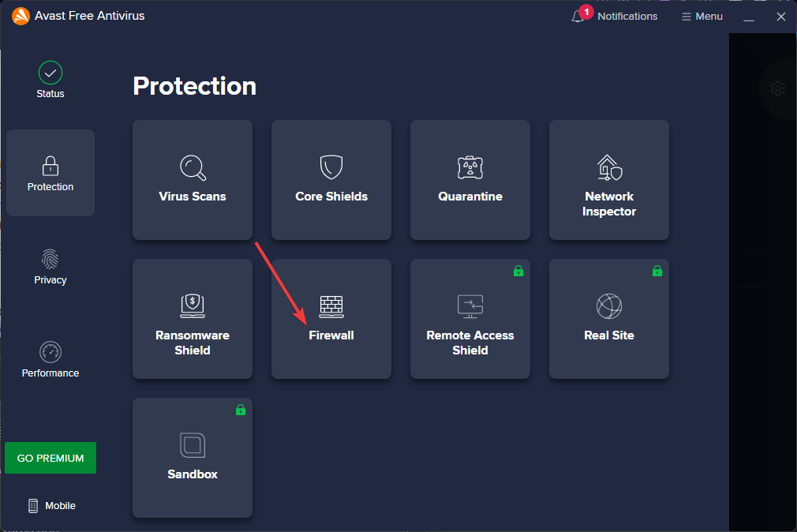Open the Network Inspector tile
This screenshot has height=532, width=797.
click(x=609, y=179)
